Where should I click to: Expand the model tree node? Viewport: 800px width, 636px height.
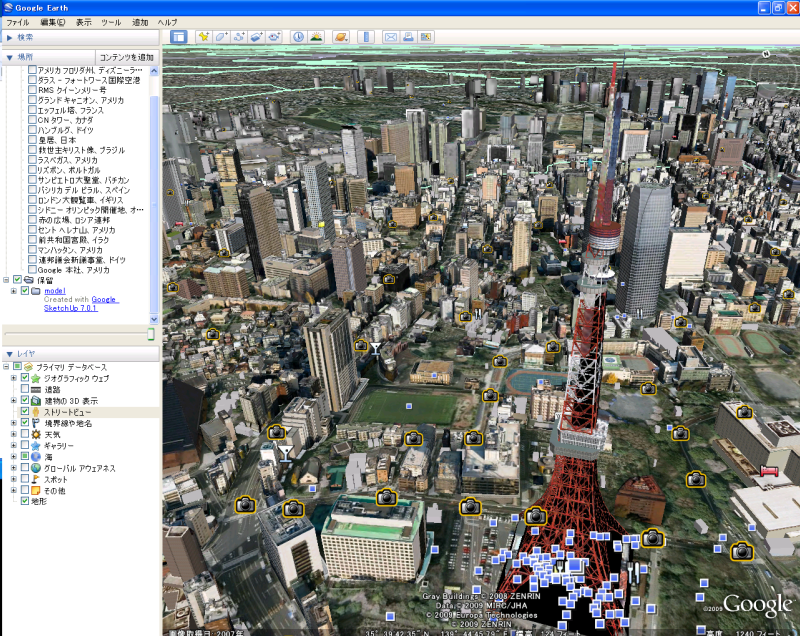(14, 291)
